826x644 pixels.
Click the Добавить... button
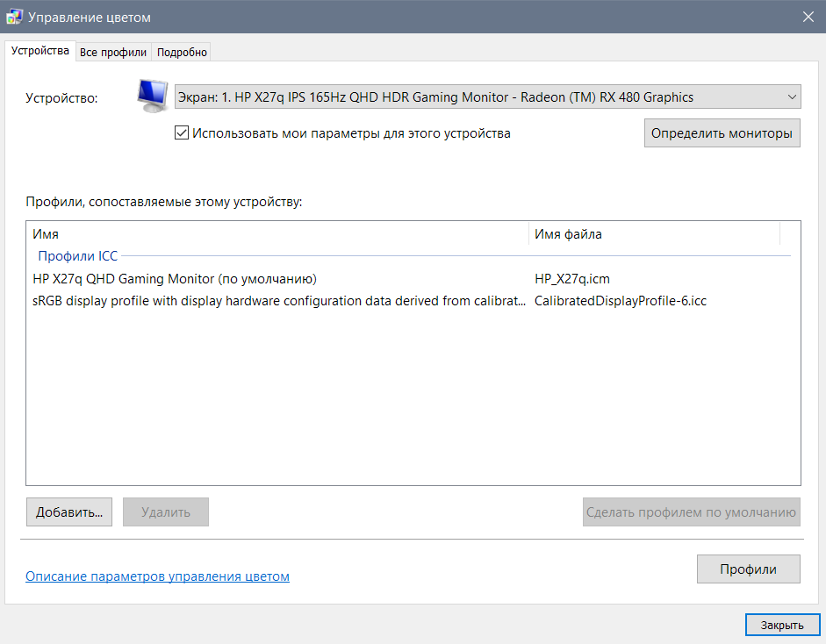click(x=69, y=512)
